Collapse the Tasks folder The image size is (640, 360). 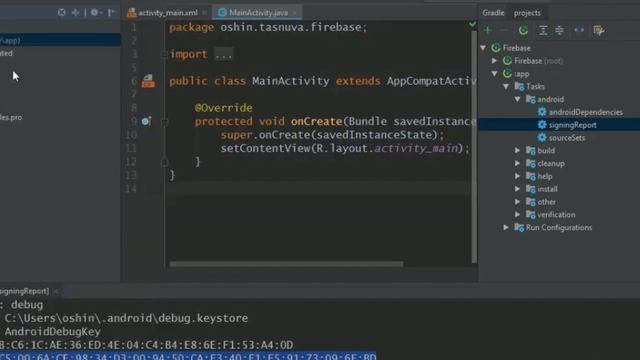pos(506,87)
